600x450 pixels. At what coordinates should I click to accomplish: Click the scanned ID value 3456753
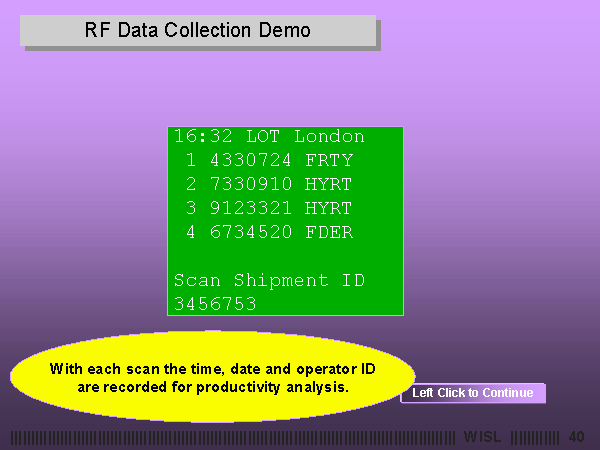(x=215, y=304)
